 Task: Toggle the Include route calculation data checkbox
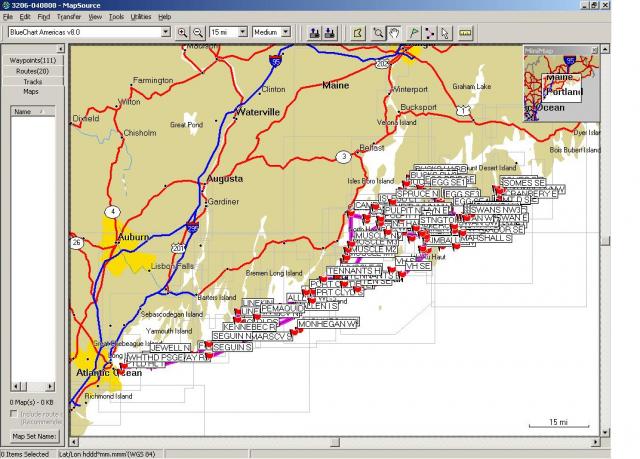(x=14, y=414)
